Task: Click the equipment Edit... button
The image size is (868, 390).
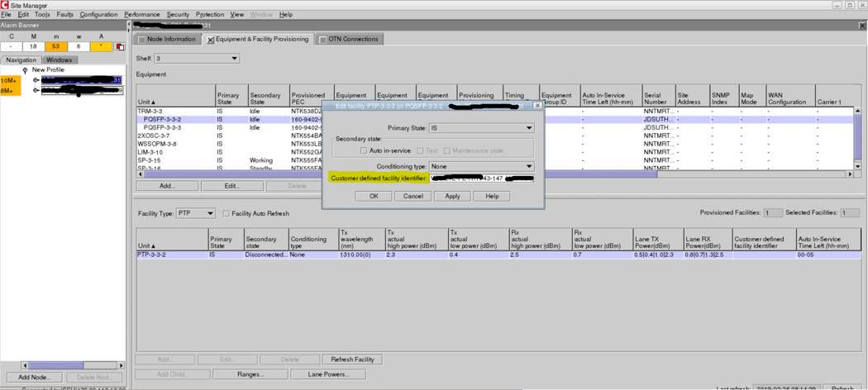Action: click(x=232, y=186)
